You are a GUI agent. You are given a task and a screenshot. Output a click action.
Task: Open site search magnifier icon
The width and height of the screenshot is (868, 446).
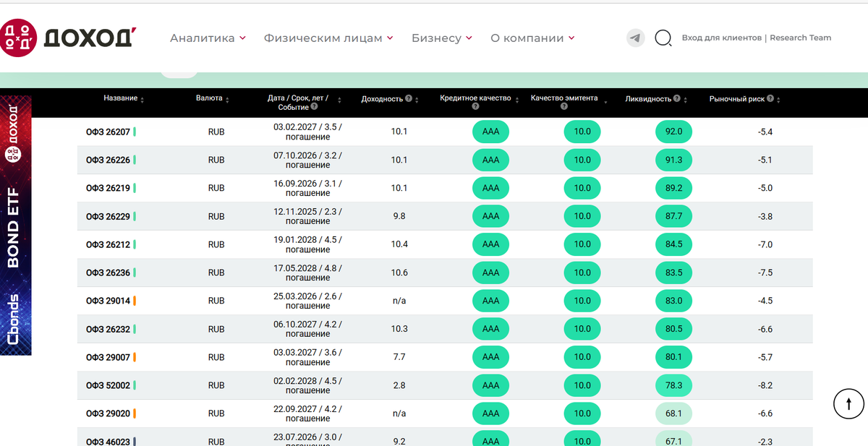(663, 38)
